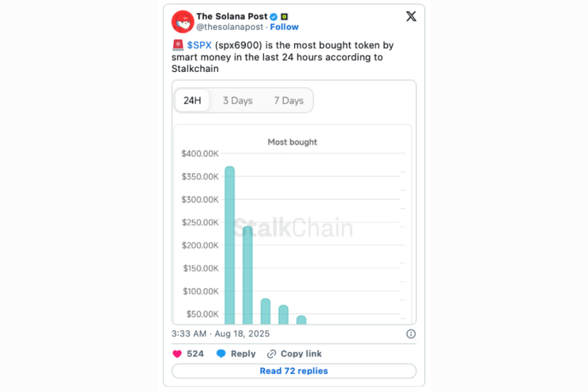Screen dimensions: 588x392
Task: Click the Reply speech bubble icon
Action: tap(221, 354)
